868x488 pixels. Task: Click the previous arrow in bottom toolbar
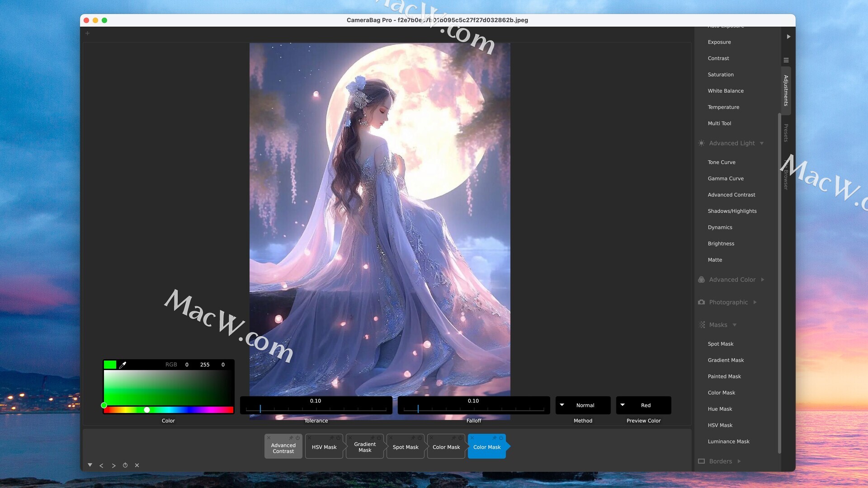(x=101, y=465)
